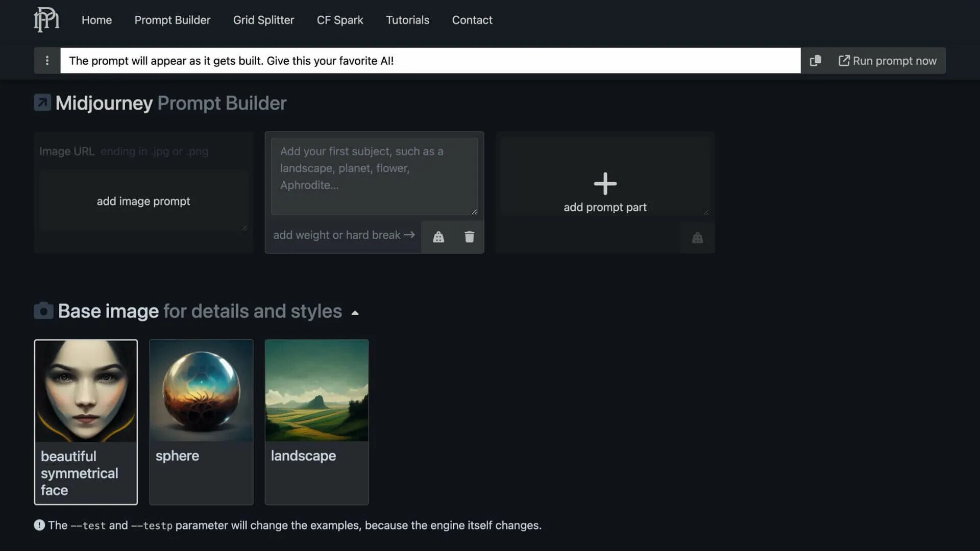Click the Tutorials navigation tab
980x551 pixels.
pyautogui.click(x=406, y=19)
